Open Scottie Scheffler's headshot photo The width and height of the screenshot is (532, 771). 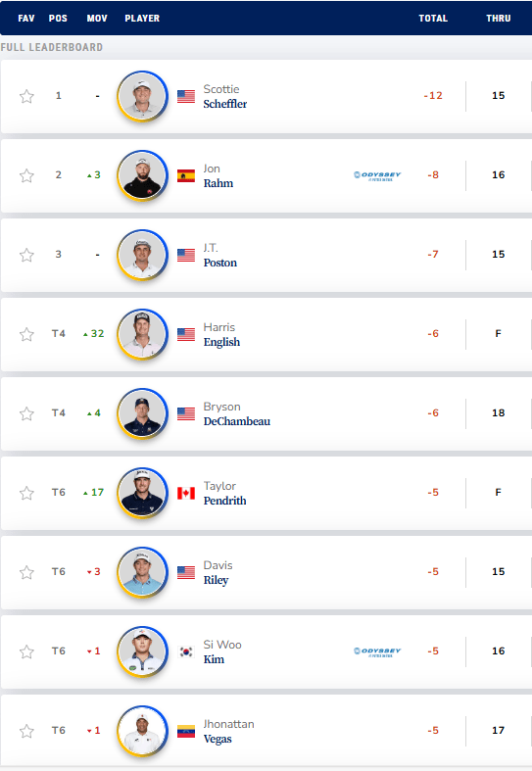pos(143,96)
